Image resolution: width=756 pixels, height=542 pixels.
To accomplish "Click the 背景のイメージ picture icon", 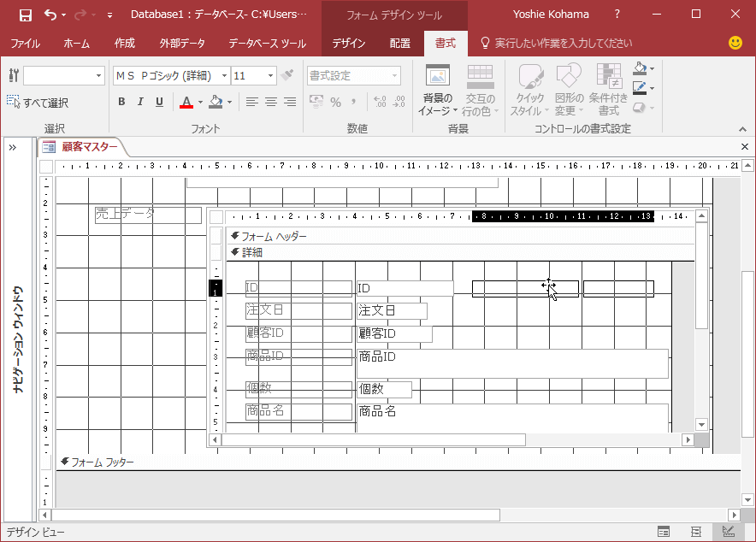I will point(437,76).
